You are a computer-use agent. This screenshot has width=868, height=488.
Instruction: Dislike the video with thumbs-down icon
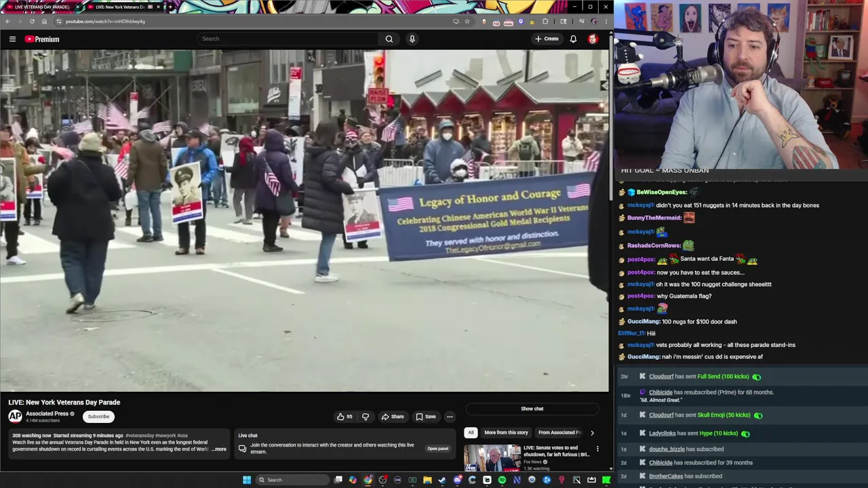point(366,417)
